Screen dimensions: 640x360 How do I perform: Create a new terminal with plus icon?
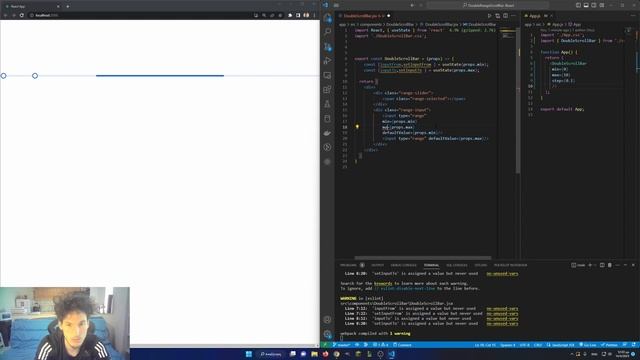(x=590, y=265)
